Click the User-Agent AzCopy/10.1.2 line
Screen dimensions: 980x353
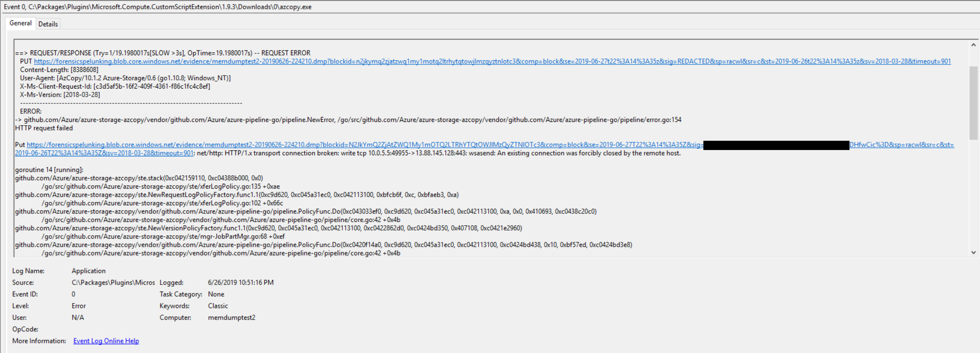125,78
